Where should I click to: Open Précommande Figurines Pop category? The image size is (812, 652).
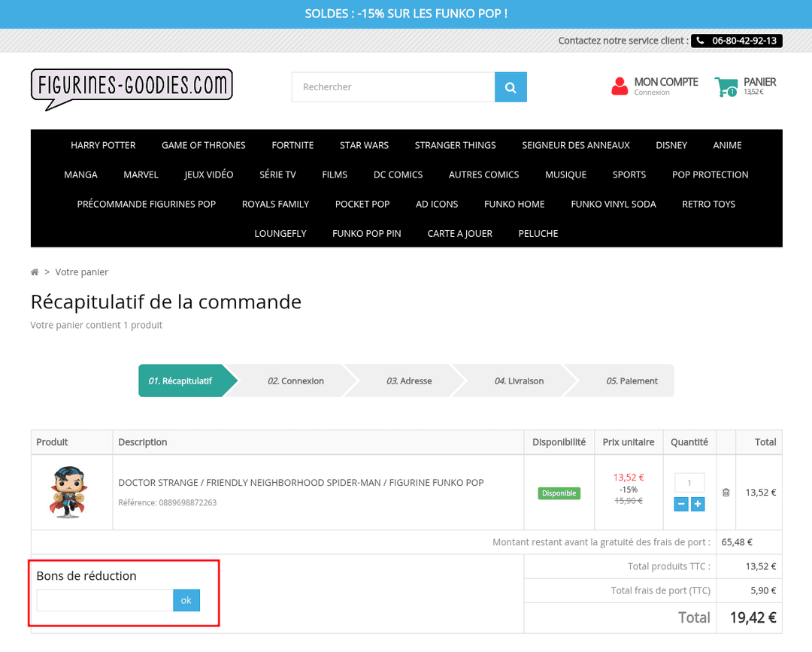(x=147, y=204)
